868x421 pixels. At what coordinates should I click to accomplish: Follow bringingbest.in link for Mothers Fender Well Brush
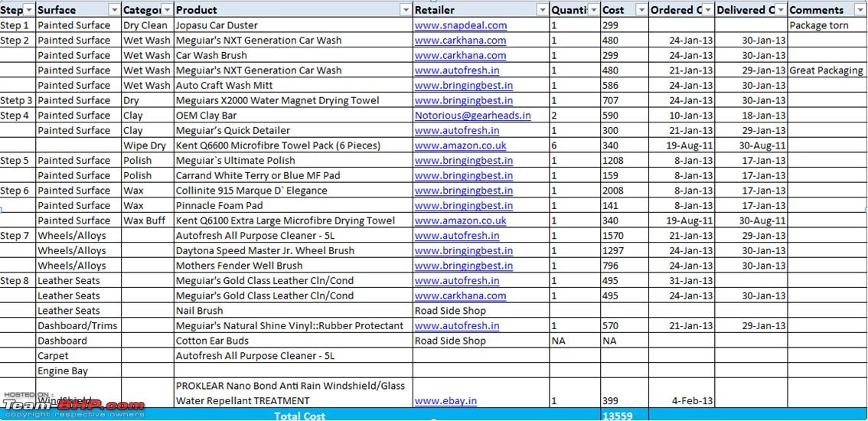[463, 266]
